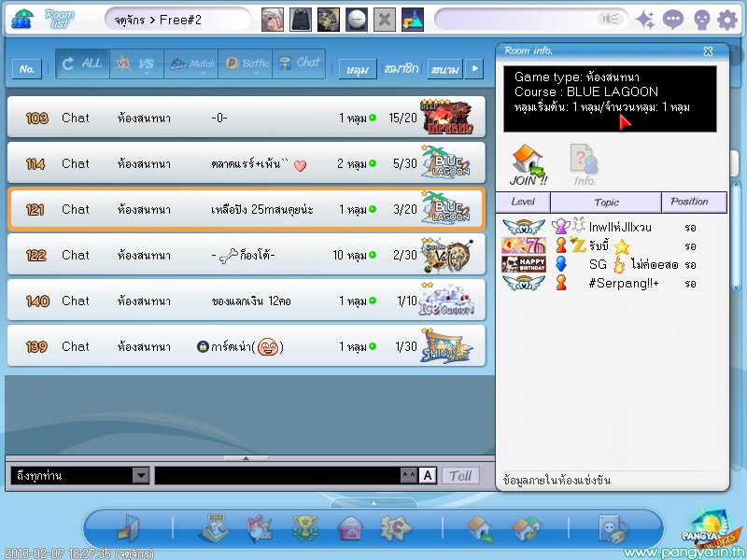747x560 pixels.
Task: Expand the Battle tab dropdown chevron
Action: 257,74
